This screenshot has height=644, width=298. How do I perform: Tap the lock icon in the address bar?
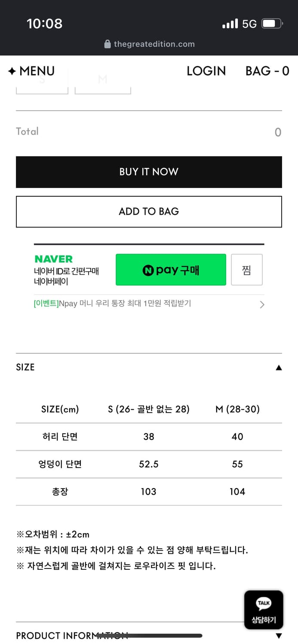point(108,44)
